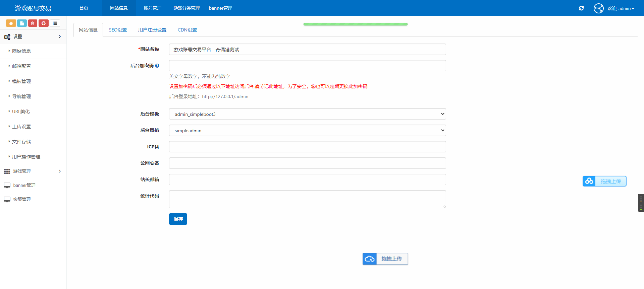Click the help question mark next to 后台加密码
Image resolution: width=644 pixels, height=289 pixels.
157,66
